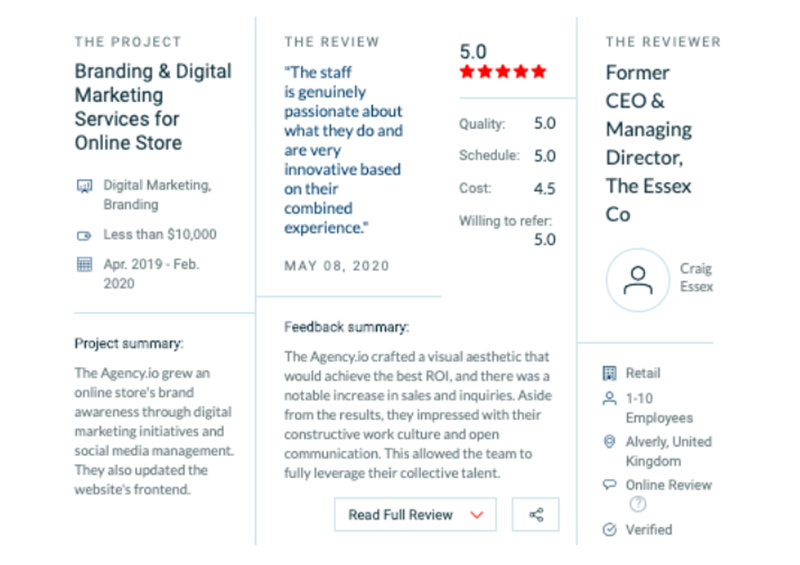Click the five red star rating
Screen dimensions: 800x565
point(503,71)
